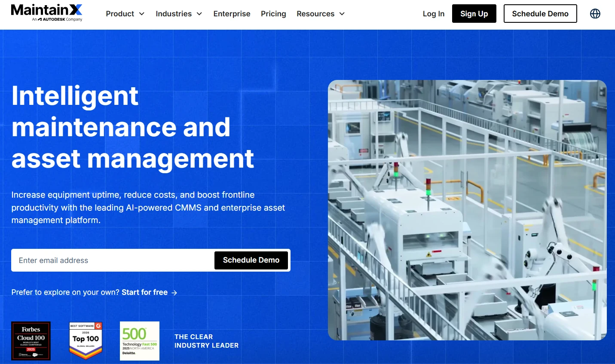Click the arrow next to Start for free
The width and height of the screenshot is (615, 364).
174,293
